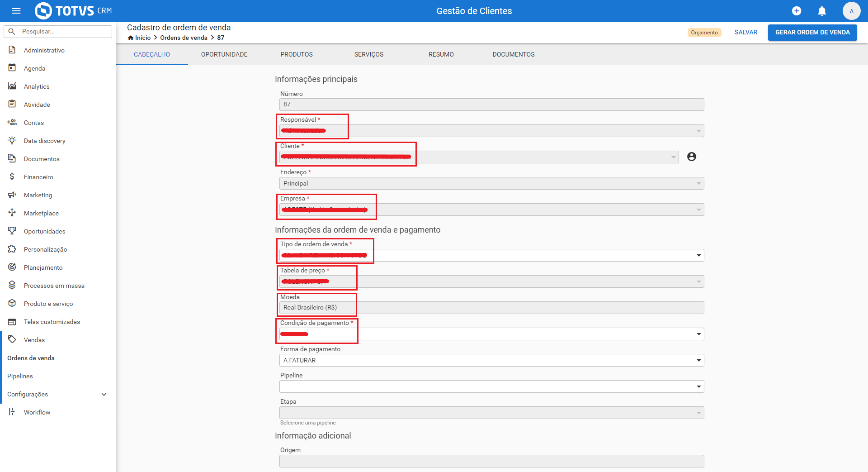Open the Forma de pagamento dropdown
The image size is (868, 472).
[492, 360]
